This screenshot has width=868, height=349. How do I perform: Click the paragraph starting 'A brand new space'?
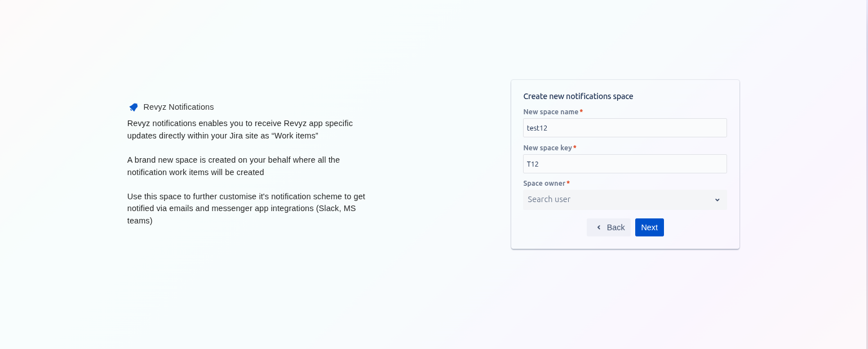pos(233,166)
